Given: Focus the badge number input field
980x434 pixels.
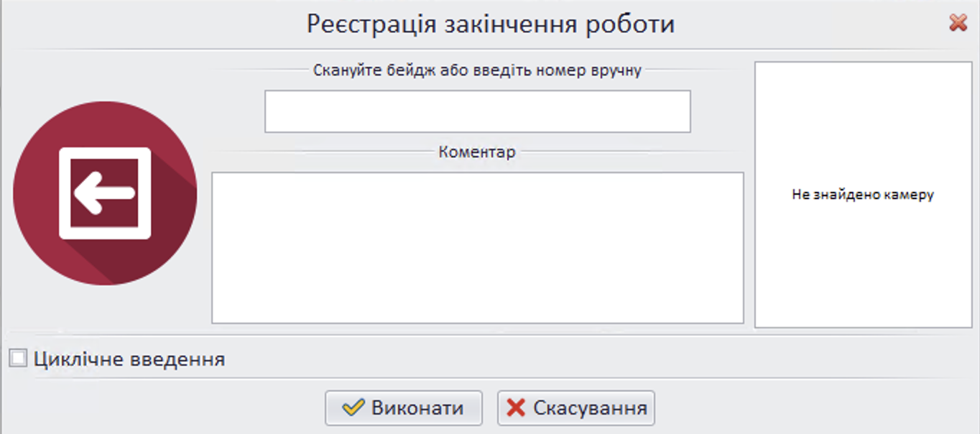Looking at the screenshot, I should (x=477, y=111).
